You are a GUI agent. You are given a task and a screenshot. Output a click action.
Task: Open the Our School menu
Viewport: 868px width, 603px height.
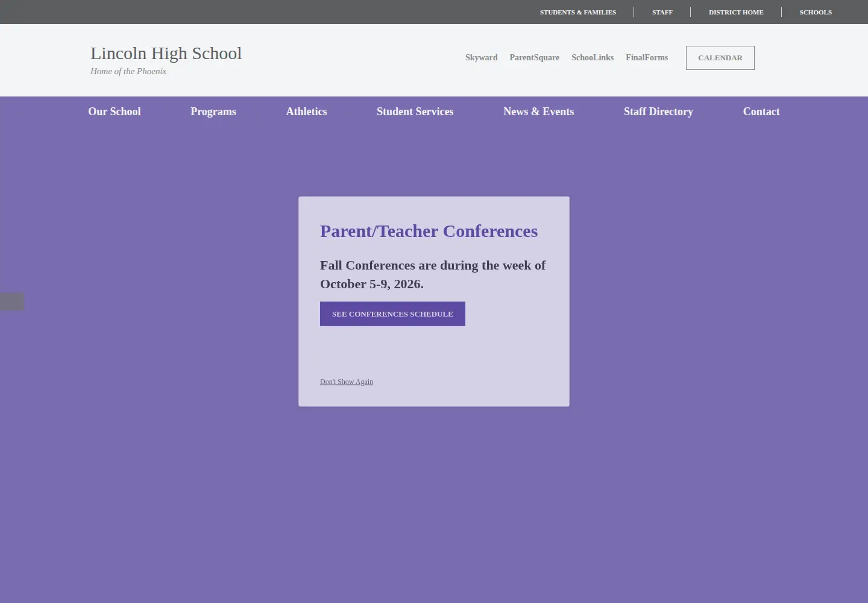coord(115,112)
